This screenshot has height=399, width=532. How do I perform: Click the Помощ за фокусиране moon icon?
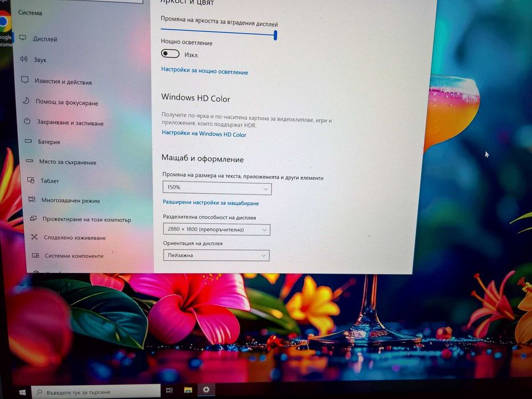pos(26,100)
